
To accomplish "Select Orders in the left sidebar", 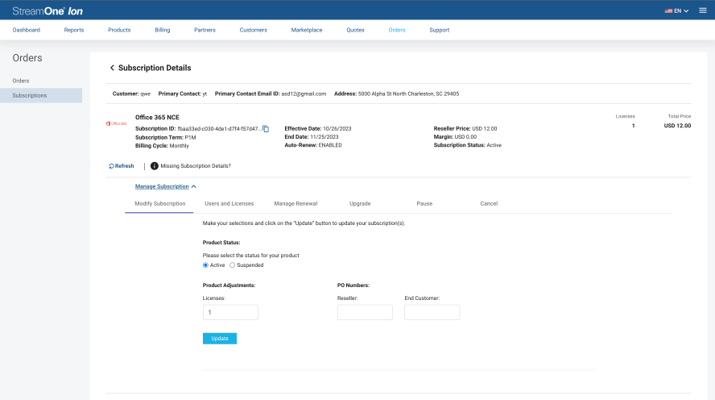I will pos(21,80).
